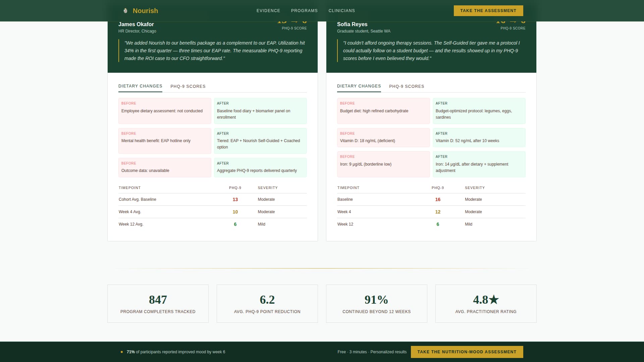This screenshot has width=644, height=362.
Task: Open the Programs nav item
Action: click(x=304, y=11)
